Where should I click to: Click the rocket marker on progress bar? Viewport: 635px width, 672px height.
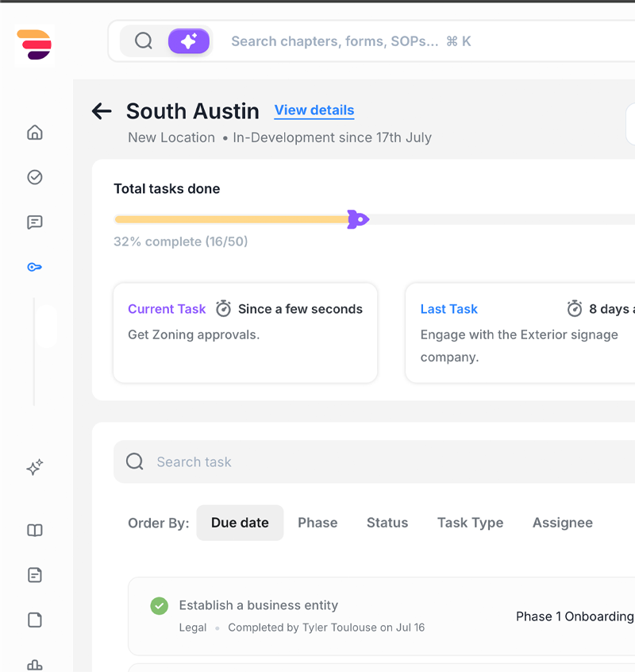point(358,219)
